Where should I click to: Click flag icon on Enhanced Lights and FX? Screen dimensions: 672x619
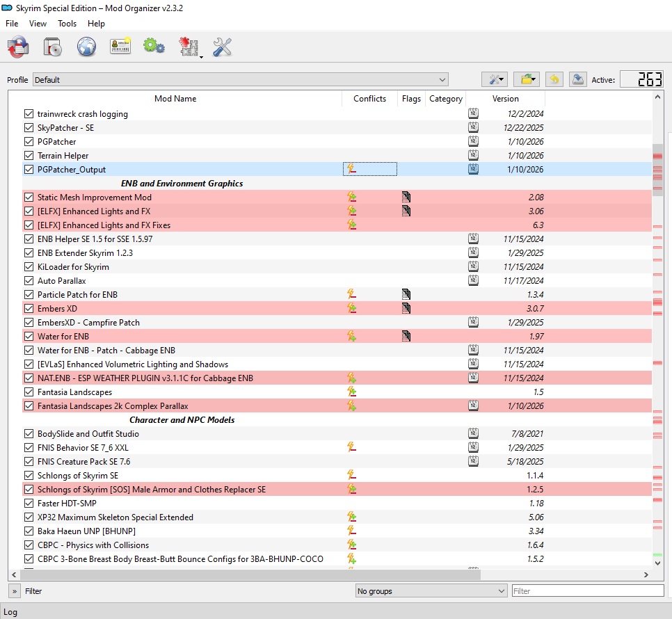click(406, 211)
